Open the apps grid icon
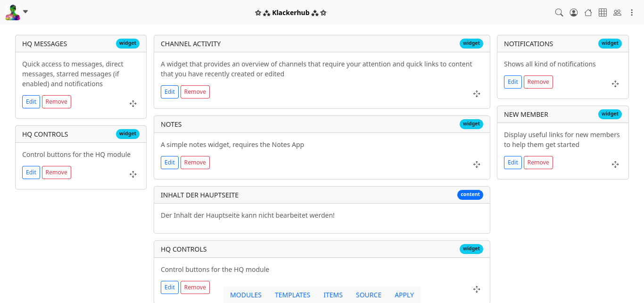Screen dimensions: 644x303 pos(603,13)
